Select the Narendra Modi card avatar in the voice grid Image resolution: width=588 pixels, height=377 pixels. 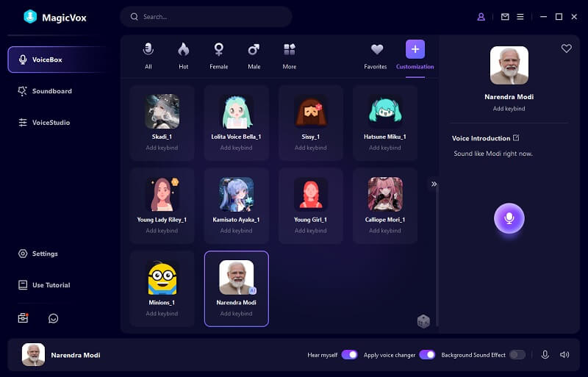(x=236, y=277)
